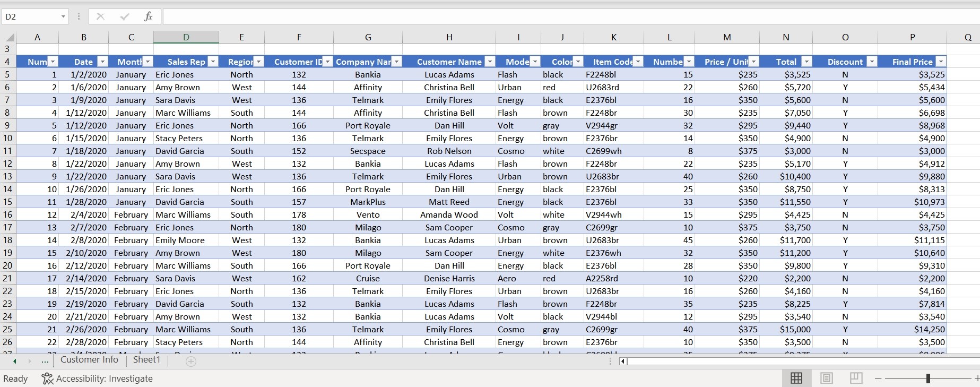Image resolution: width=980 pixels, height=387 pixels.
Task: Open the Name Box dropdown arrow
Action: coord(63,16)
